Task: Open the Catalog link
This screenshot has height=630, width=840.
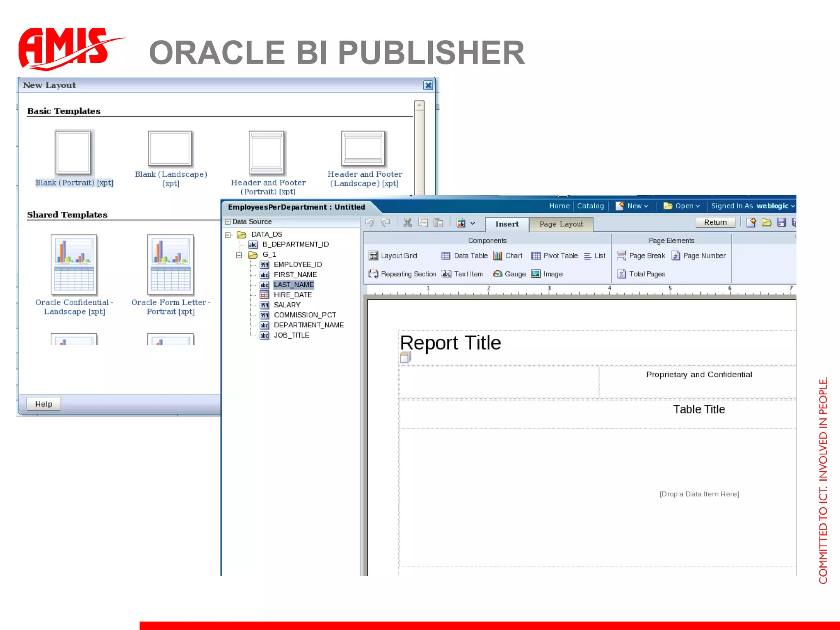Action: [590, 206]
